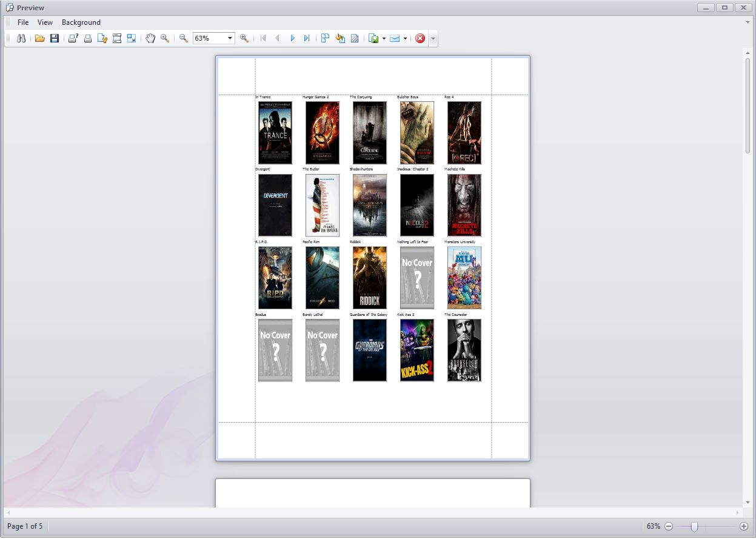Open the Background menu
The height and width of the screenshot is (539, 756).
coord(81,22)
